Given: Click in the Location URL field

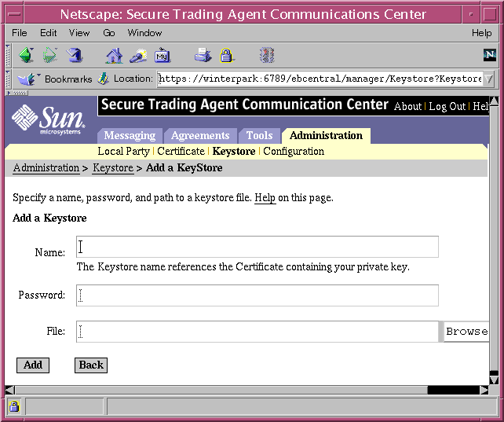Looking at the screenshot, I should [x=320, y=79].
